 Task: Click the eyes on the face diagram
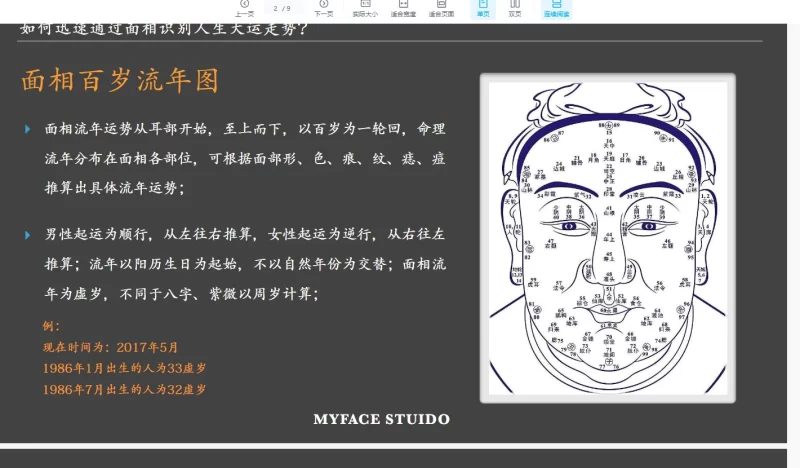(608, 226)
